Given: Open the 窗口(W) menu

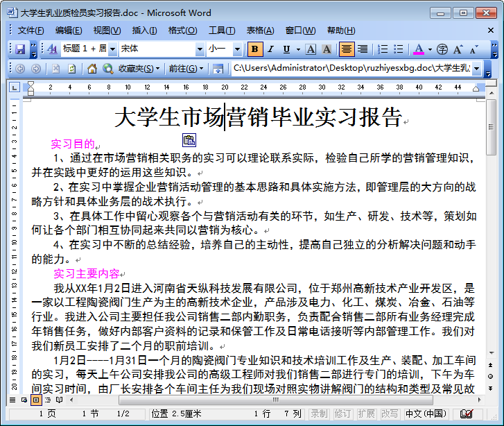Looking at the screenshot, I should pos(300,31).
